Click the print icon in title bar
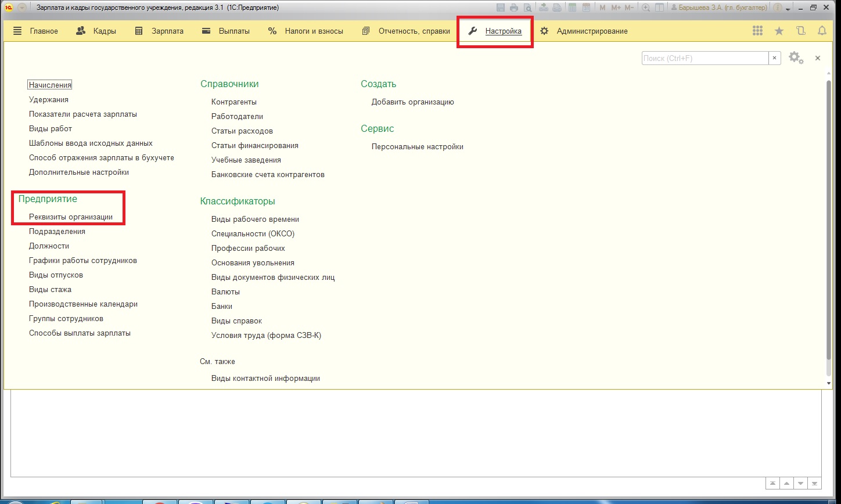This screenshot has width=841, height=504. pyautogui.click(x=514, y=8)
